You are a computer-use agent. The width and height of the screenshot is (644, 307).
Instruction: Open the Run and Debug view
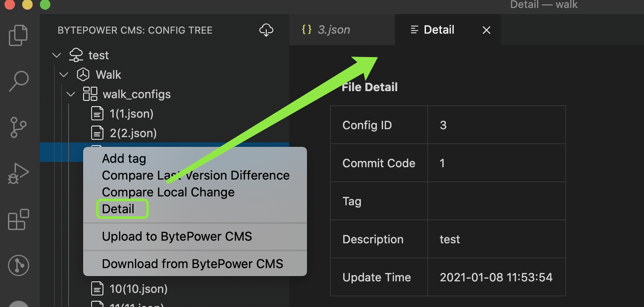(18, 174)
